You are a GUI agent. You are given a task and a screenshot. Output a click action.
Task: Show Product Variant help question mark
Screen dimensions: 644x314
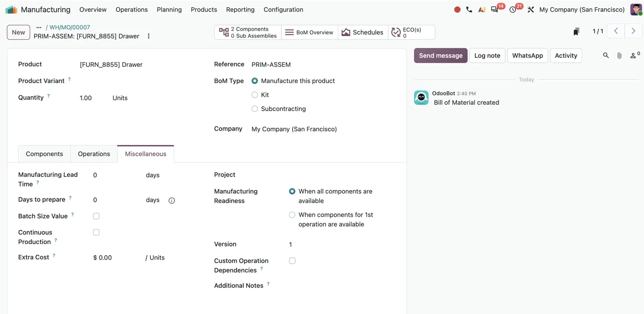pos(70,80)
